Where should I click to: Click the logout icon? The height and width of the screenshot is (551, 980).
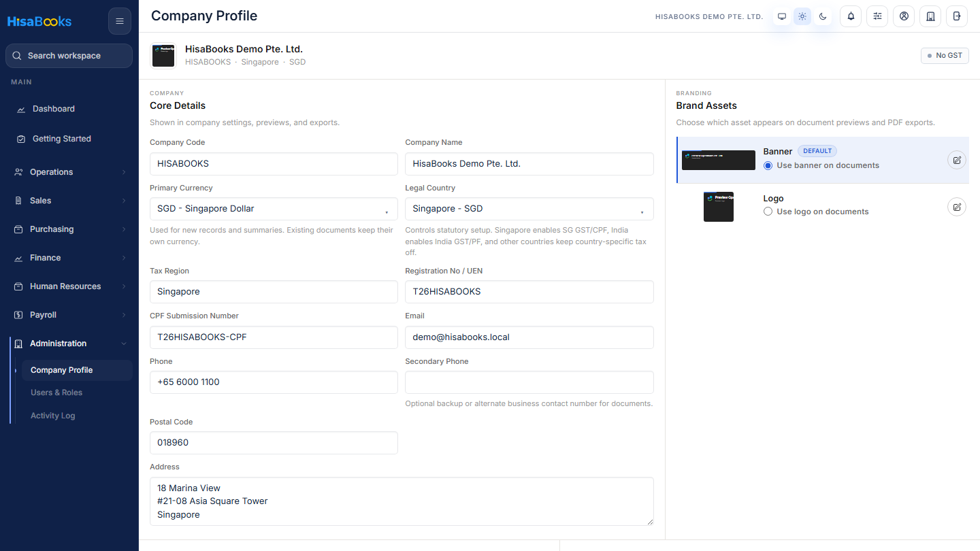pyautogui.click(x=957, y=16)
